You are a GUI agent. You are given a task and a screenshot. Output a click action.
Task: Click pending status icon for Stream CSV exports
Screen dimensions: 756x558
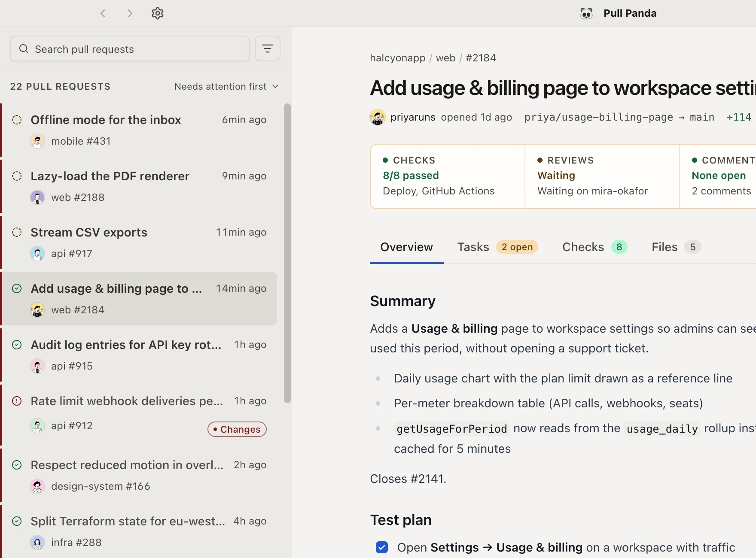pos(17,232)
